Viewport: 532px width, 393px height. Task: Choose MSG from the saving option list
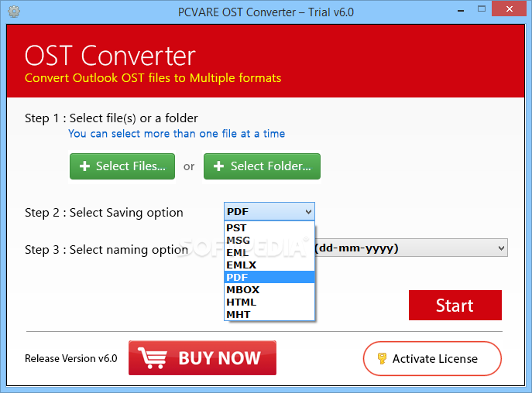(269, 241)
